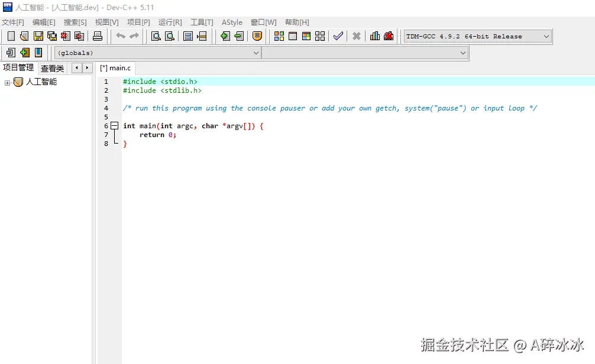
Task: Click the Compile and Run colorful icon
Action: pos(306,36)
